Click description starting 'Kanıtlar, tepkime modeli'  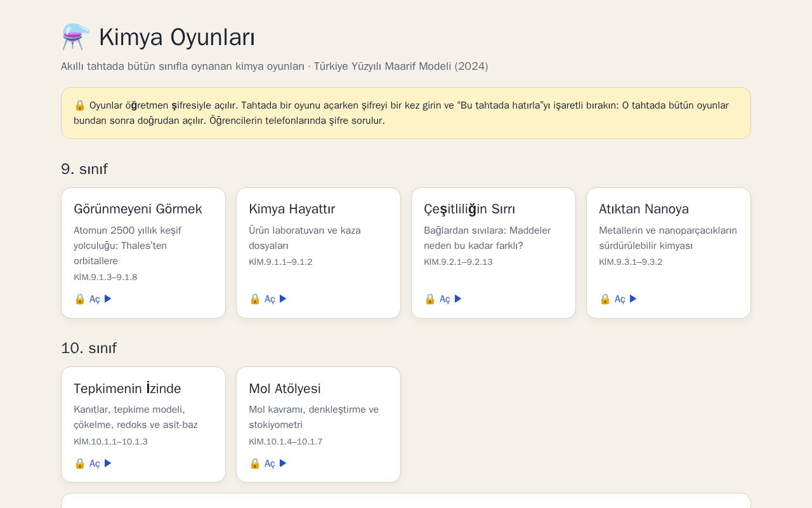[136, 417]
